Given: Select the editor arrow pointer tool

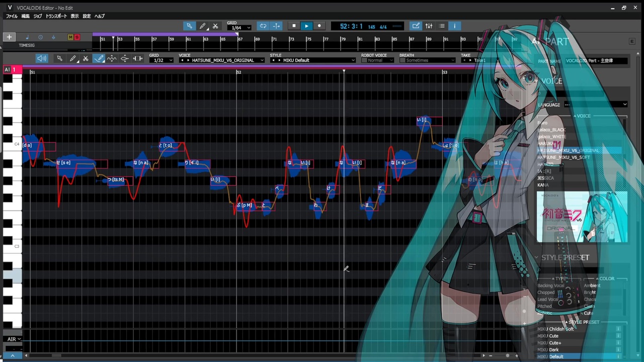Looking at the screenshot, I should (x=59, y=59).
